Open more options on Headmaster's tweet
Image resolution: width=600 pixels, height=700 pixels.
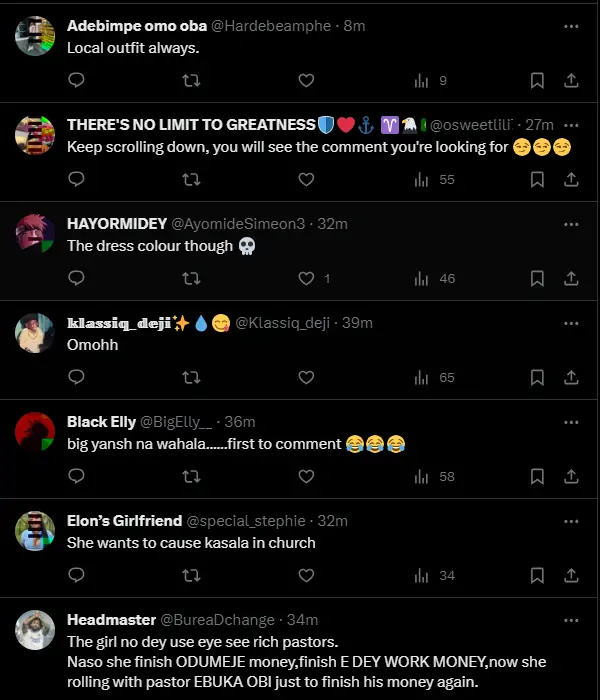[571, 620]
